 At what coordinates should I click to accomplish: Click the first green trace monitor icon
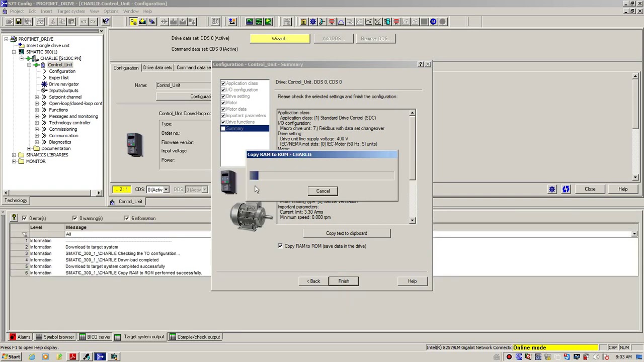[x=249, y=22]
